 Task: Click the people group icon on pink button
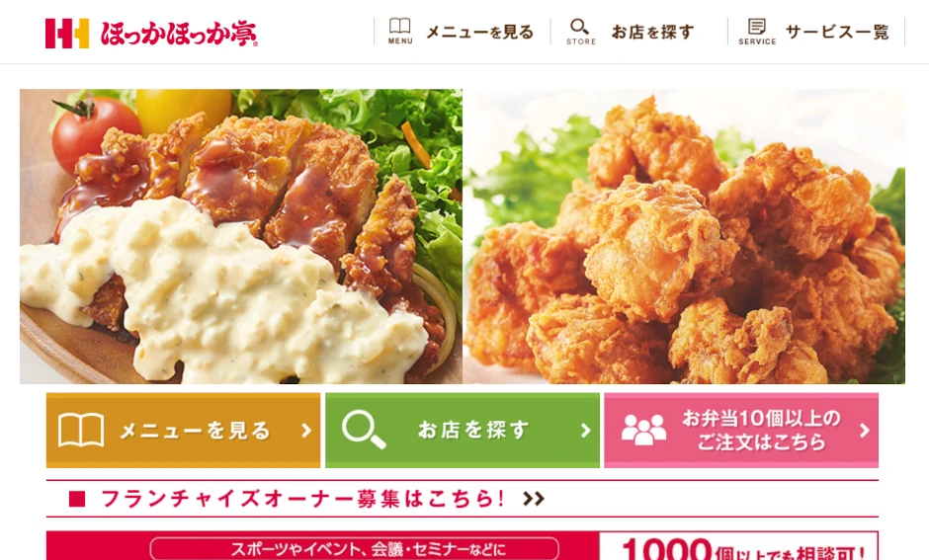(x=643, y=430)
